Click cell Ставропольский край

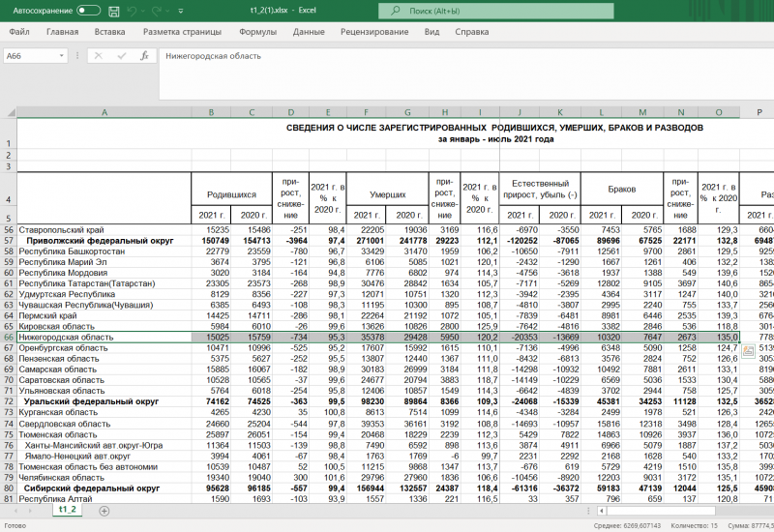tap(104, 230)
